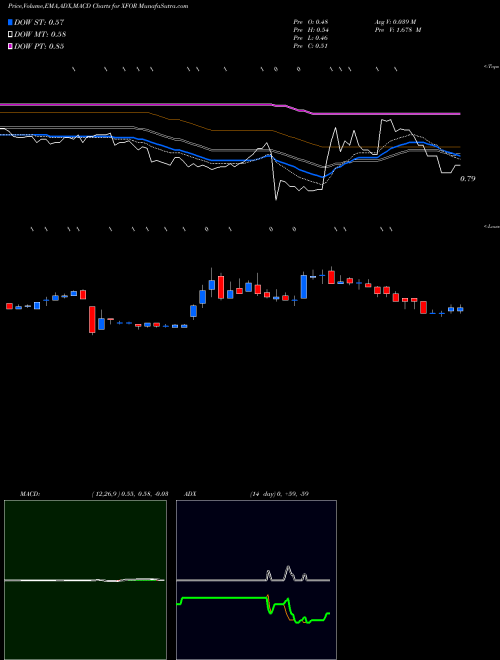
Task: Click the 'Avg V: 0.089 M' volume text
Action: pos(395,22)
